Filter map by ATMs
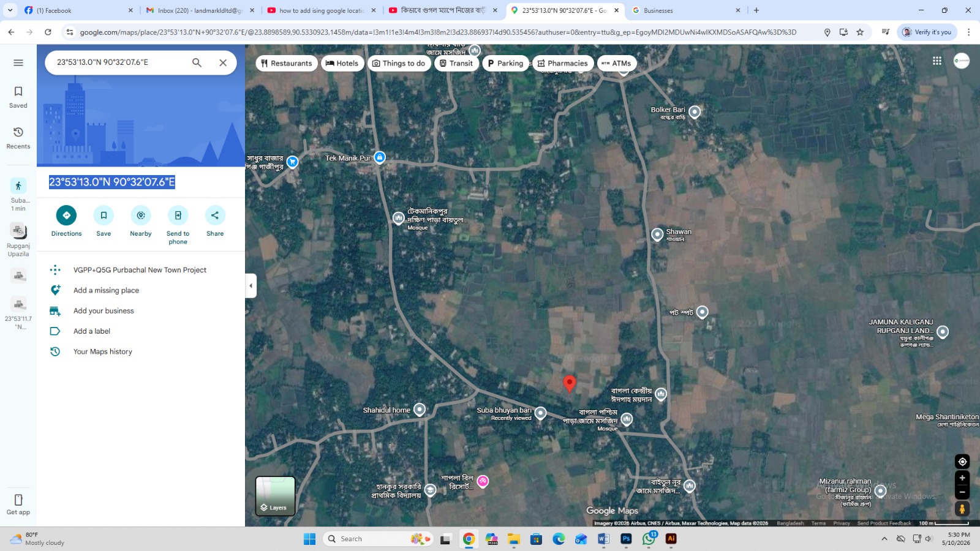 616,63
